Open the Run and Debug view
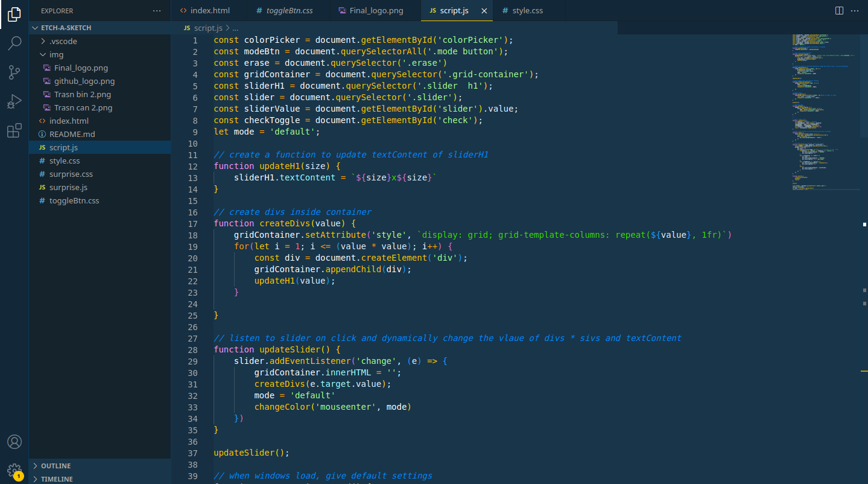This screenshot has height=484, width=868. click(14, 101)
